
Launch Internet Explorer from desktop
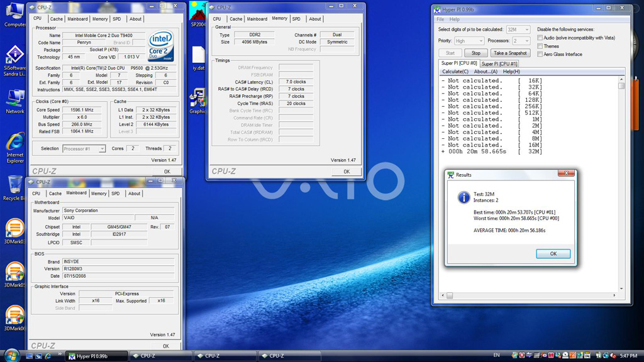click(x=15, y=148)
